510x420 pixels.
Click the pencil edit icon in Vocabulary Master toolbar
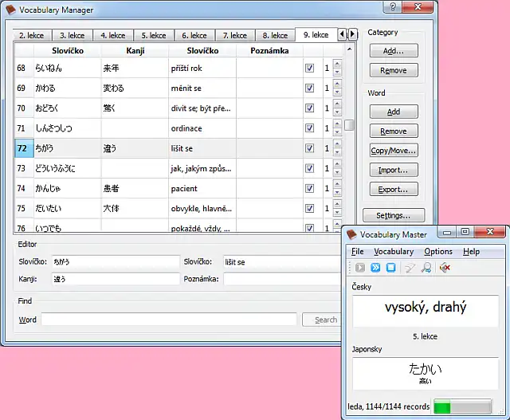click(x=410, y=268)
